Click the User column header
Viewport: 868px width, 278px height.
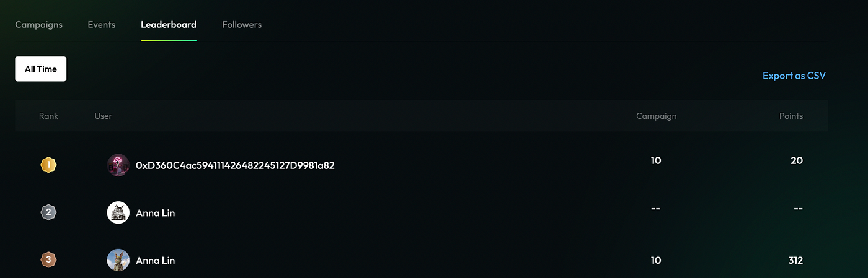click(x=104, y=116)
